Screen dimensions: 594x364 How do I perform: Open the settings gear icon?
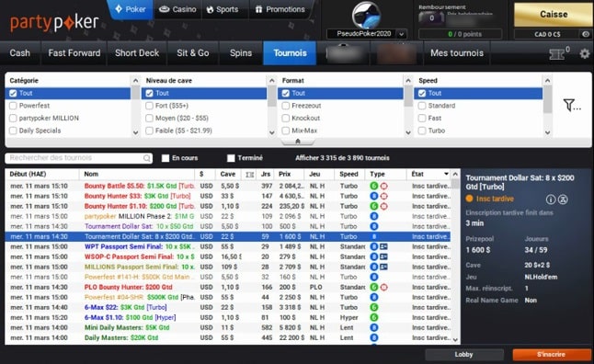coord(585,53)
